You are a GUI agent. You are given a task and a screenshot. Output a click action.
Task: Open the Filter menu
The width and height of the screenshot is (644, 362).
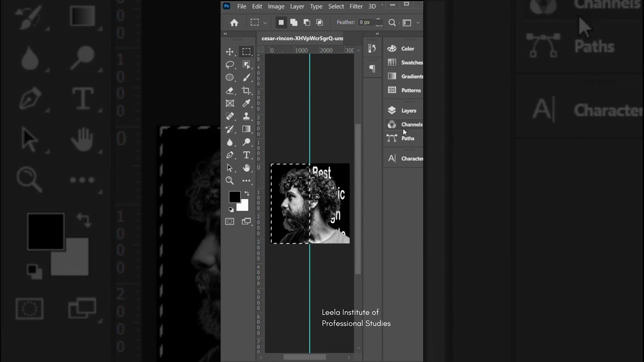pos(356,7)
